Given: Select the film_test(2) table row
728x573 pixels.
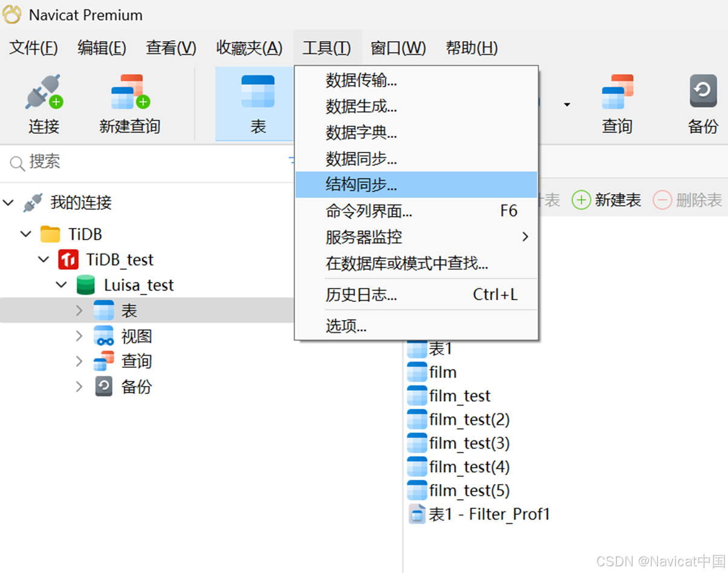Looking at the screenshot, I should 458,419.
